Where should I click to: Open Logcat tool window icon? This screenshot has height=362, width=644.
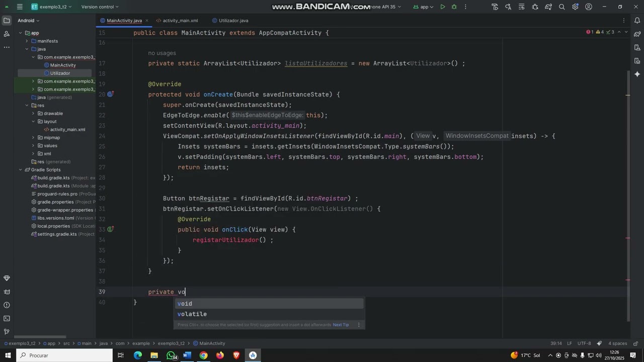pos(7,292)
